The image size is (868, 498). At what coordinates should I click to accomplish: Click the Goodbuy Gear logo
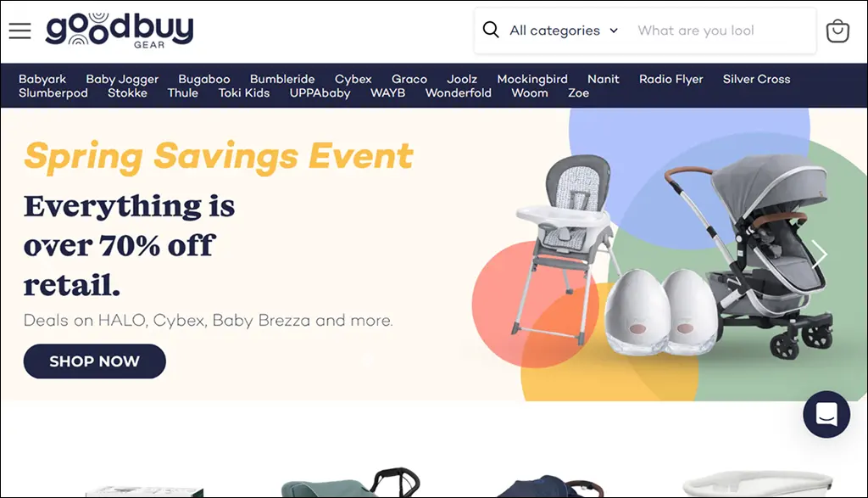(x=120, y=31)
